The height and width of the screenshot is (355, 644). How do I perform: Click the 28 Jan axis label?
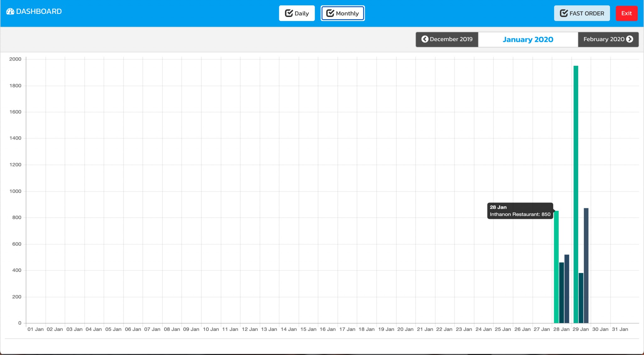click(561, 329)
